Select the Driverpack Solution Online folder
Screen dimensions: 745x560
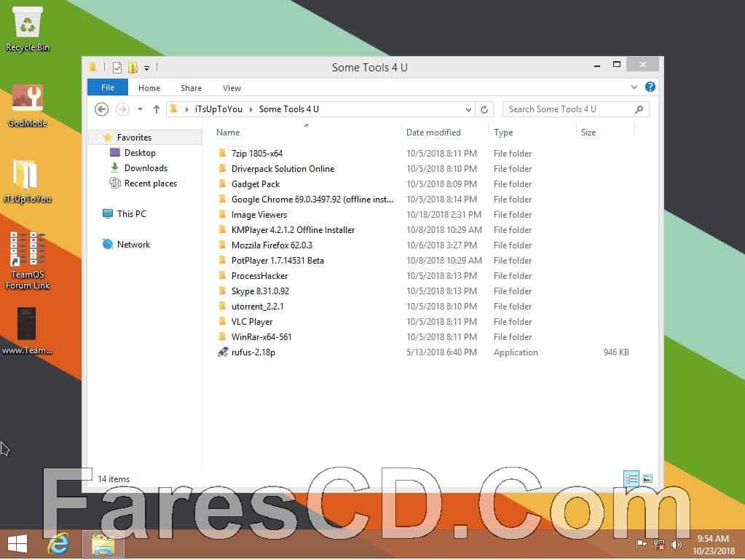point(283,169)
